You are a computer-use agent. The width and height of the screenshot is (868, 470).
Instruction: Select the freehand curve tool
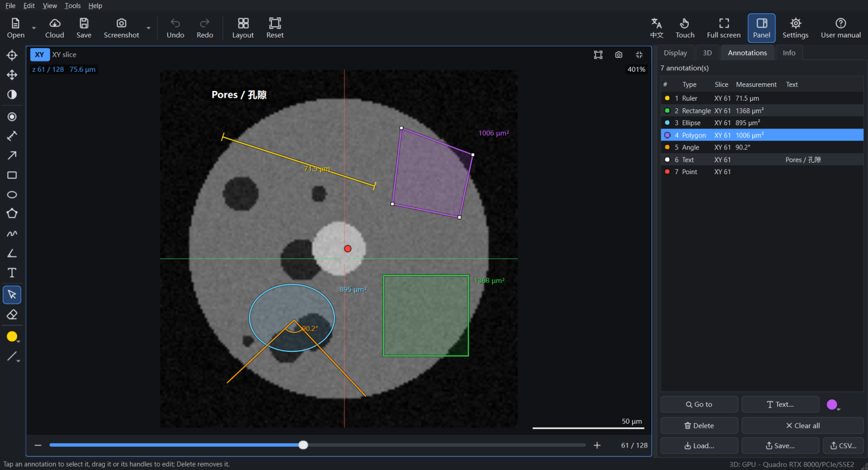click(x=12, y=233)
